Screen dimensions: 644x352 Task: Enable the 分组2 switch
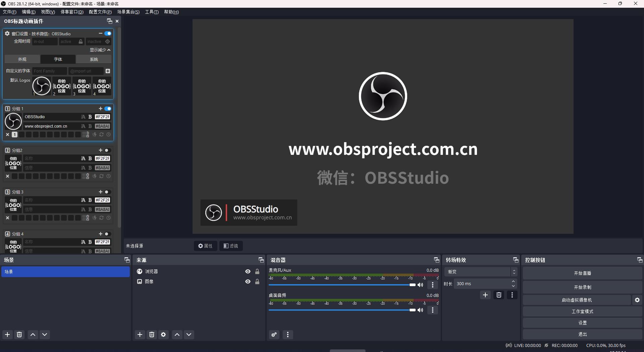click(x=107, y=150)
